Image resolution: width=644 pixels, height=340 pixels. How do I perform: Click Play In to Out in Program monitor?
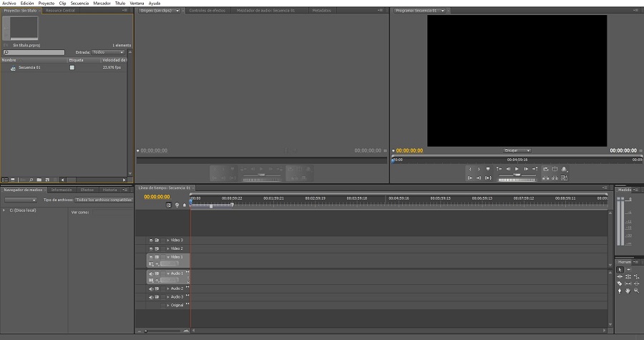coord(488,178)
